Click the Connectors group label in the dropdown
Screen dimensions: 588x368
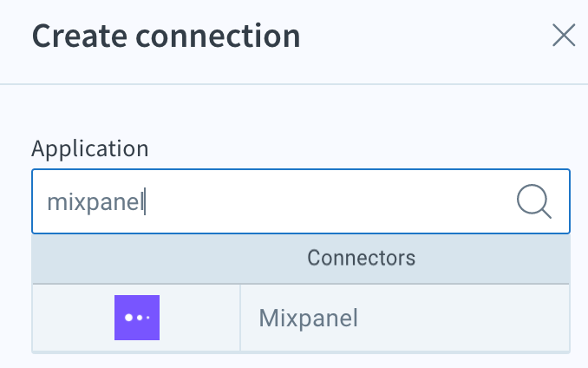click(x=361, y=258)
